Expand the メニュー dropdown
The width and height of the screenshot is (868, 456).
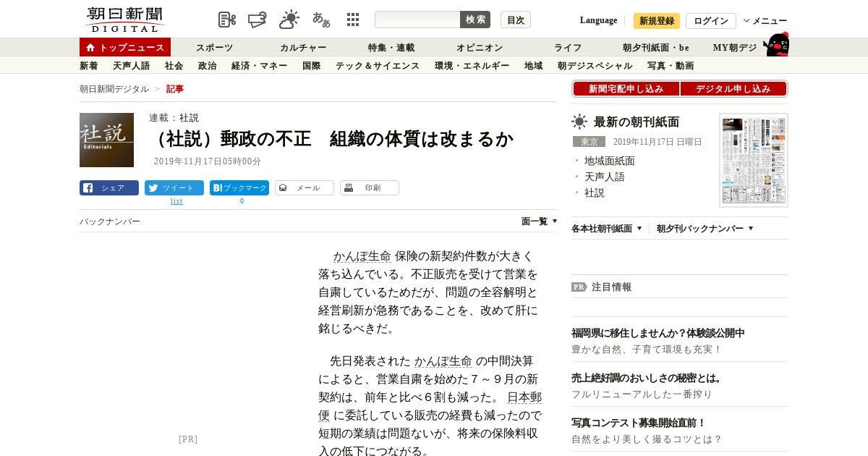765,21
